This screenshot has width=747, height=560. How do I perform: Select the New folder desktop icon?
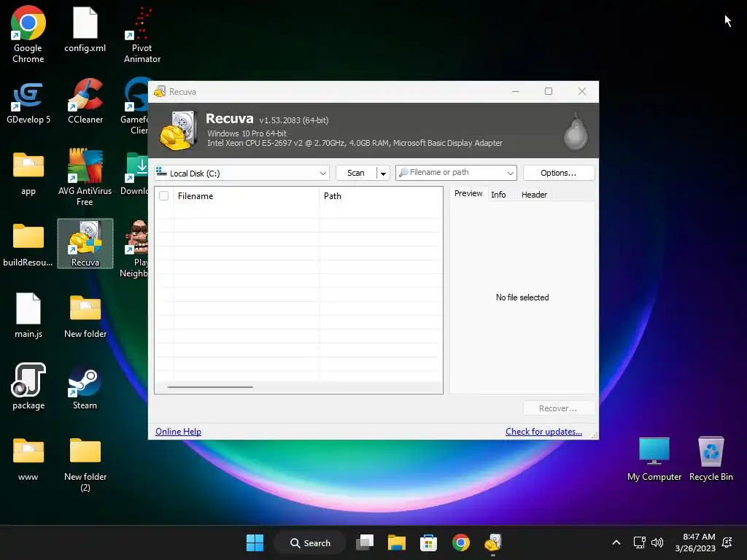point(85,316)
